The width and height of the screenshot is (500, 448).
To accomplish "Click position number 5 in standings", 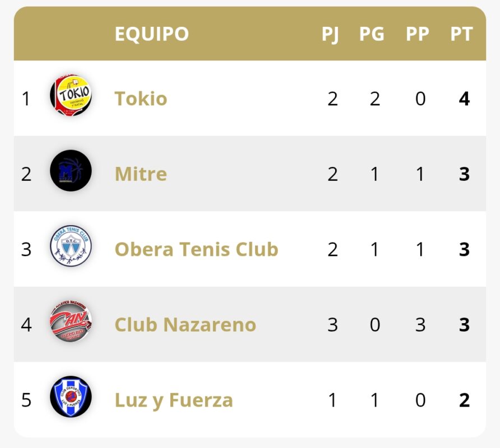I will point(26,400).
